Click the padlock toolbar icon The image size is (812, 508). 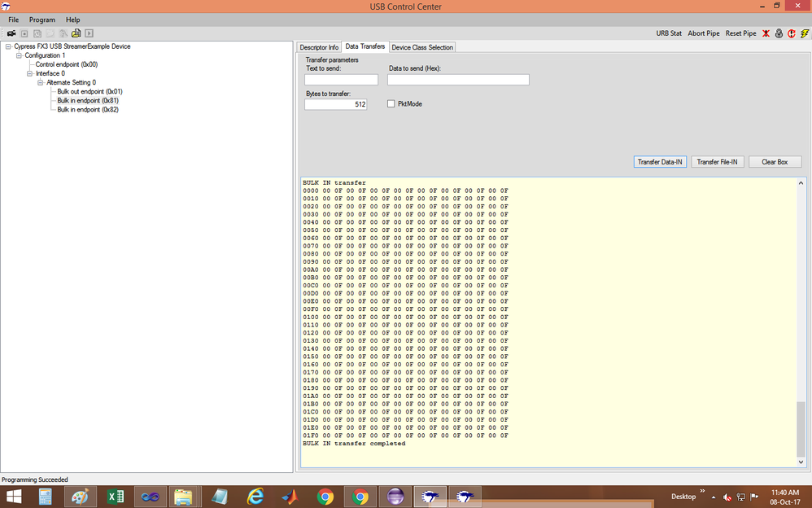coord(779,33)
